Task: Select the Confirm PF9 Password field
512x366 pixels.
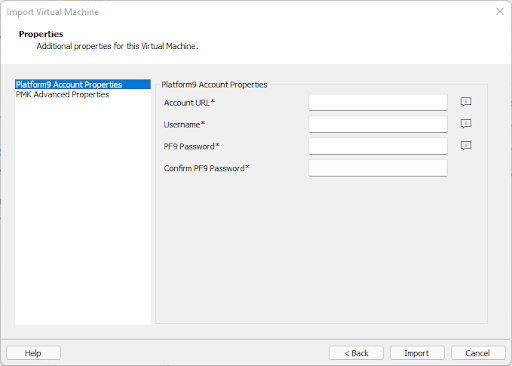Action: (x=378, y=168)
